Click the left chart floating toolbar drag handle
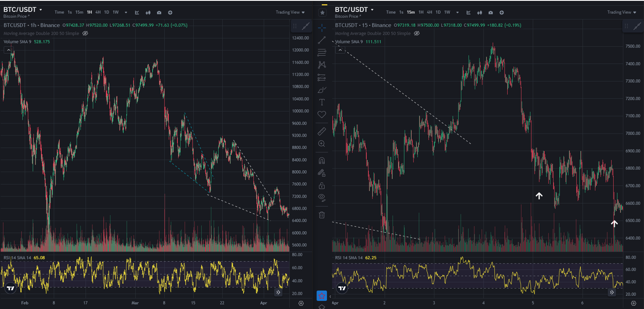This screenshot has height=309, width=644. (295, 26)
